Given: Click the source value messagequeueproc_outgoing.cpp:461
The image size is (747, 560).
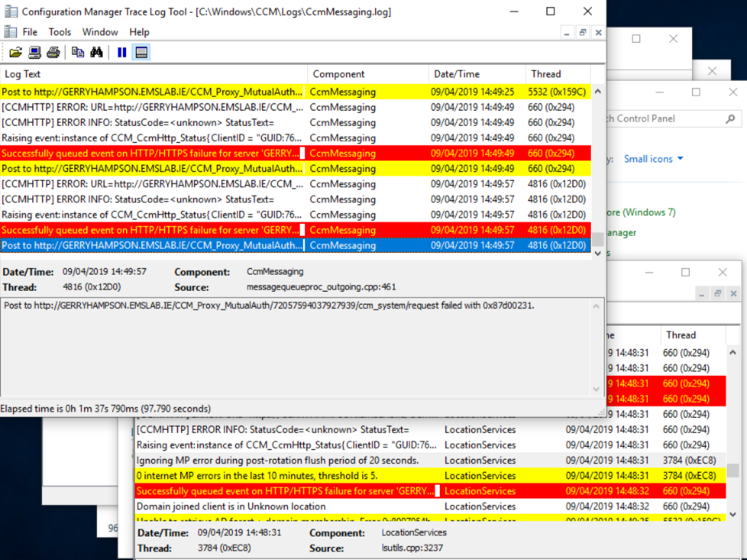Looking at the screenshot, I should point(321,287).
